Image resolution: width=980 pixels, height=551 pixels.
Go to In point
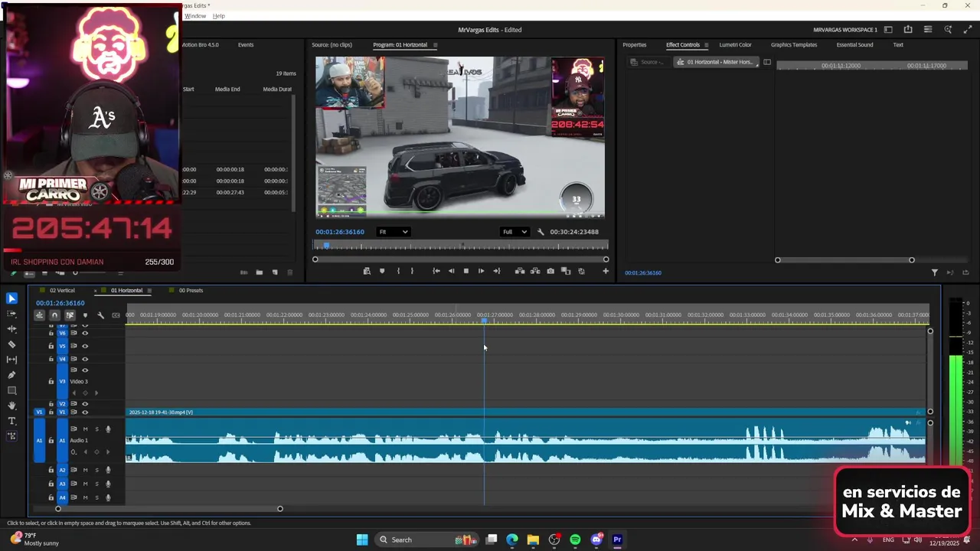436,271
